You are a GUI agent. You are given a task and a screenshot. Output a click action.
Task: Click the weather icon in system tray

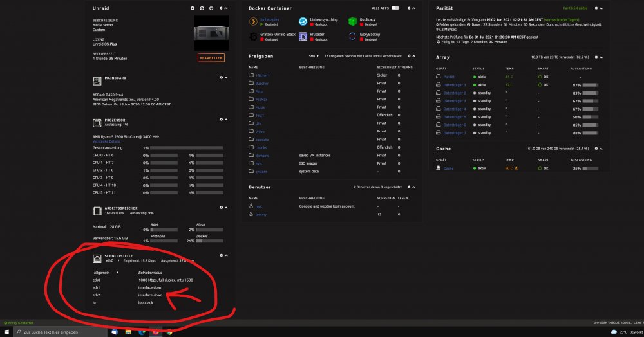[x=614, y=332]
